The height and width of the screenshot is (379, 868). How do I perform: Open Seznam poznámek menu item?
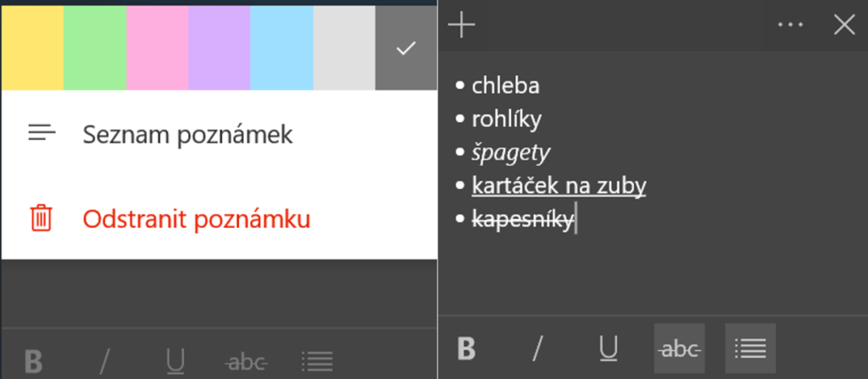click(x=187, y=134)
